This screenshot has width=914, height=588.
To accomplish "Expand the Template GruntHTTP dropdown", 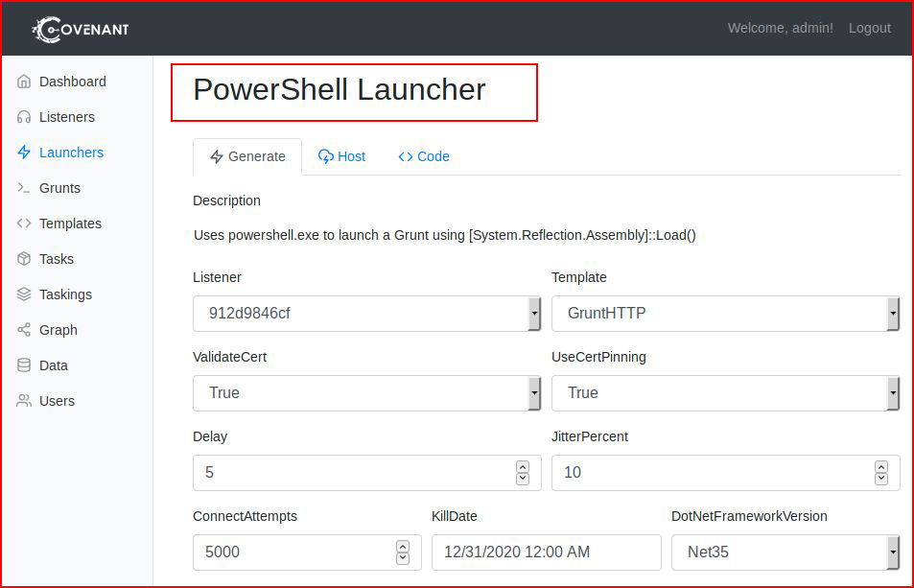I will (x=725, y=314).
